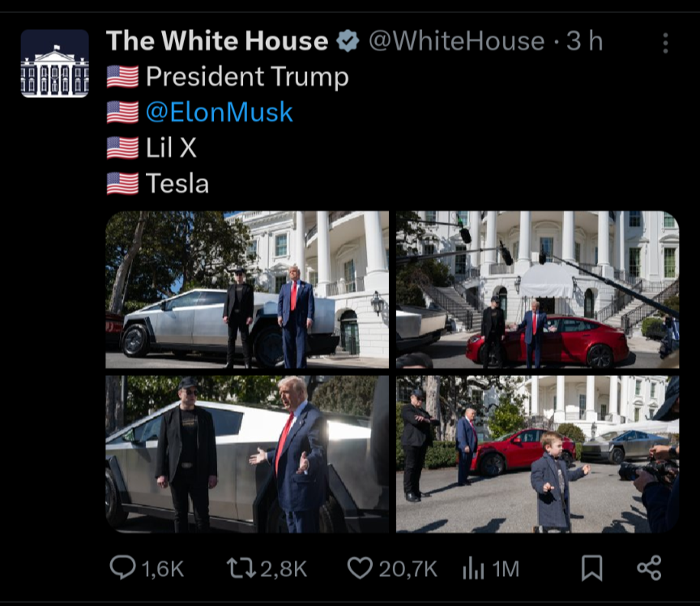Repost the tweet using retweet icon
Viewport: 700px width, 606px height.
coord(240,567)
